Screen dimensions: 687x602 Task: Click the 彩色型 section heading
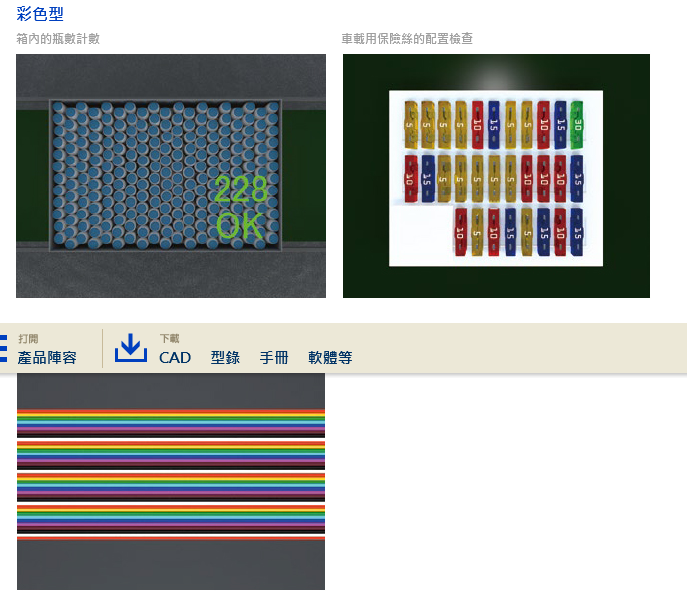coord(41,14)
